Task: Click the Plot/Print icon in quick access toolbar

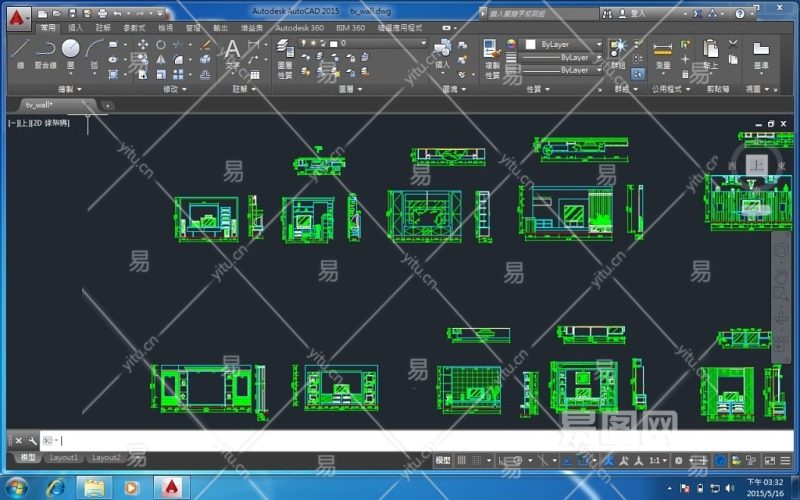Action: [103, 14]
